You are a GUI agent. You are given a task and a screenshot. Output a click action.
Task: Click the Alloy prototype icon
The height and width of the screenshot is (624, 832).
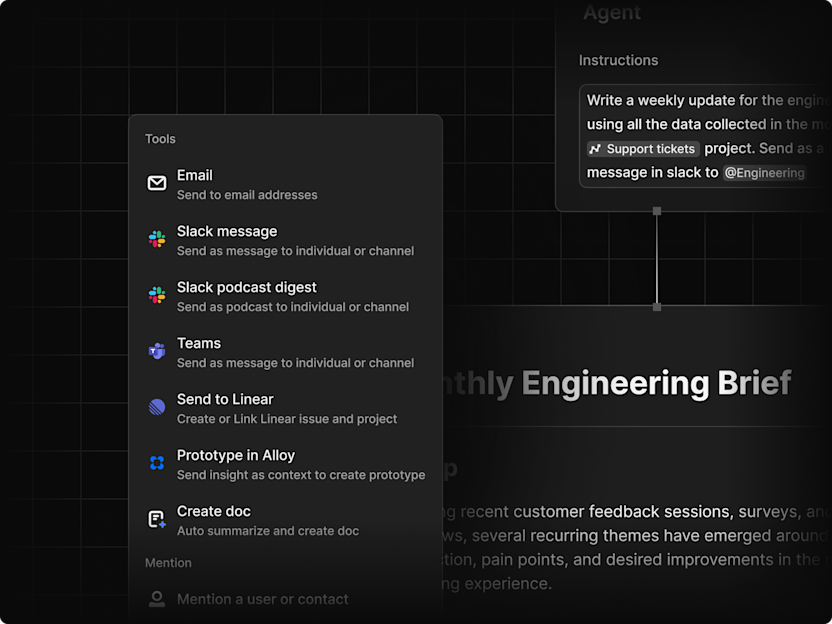point(157,463)
